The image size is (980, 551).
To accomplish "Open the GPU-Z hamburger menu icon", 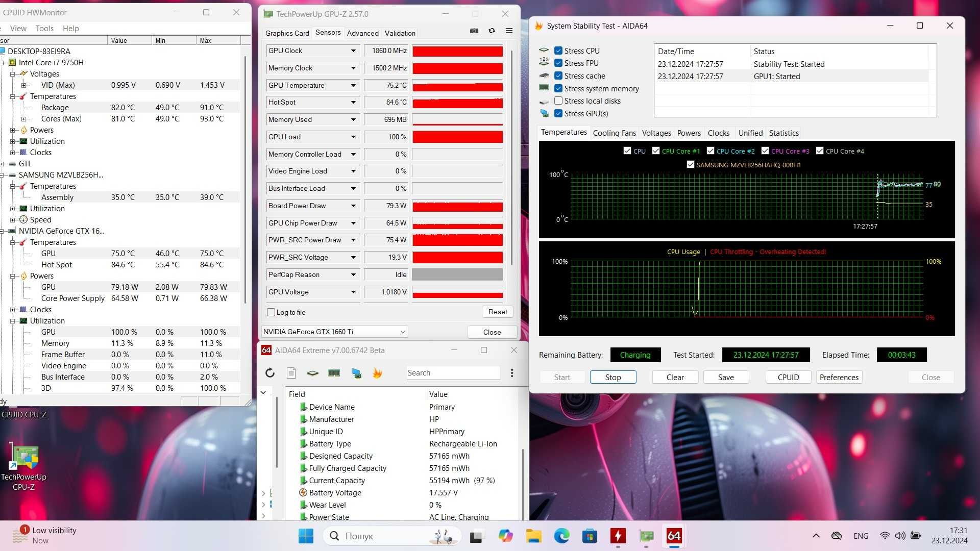I will 509,31.
